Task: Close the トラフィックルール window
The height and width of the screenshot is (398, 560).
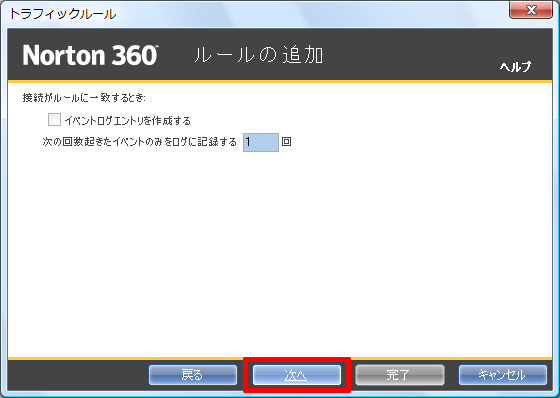Action: [x=531, y=10]
